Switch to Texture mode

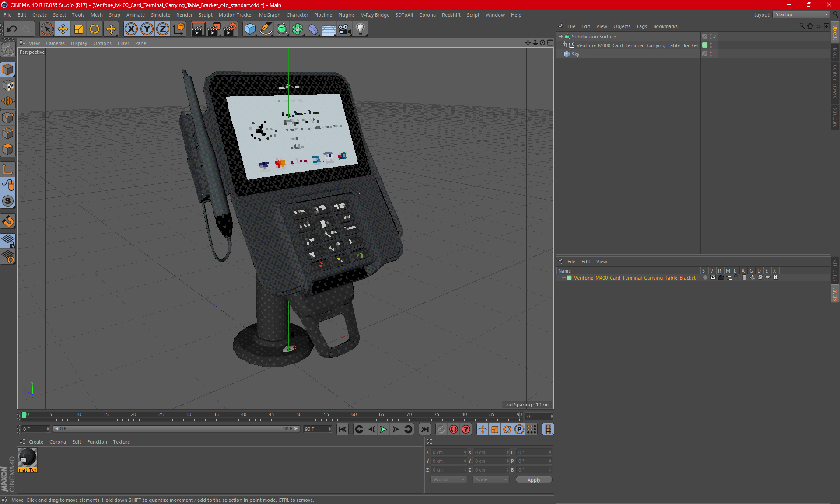tap(8, 85)
